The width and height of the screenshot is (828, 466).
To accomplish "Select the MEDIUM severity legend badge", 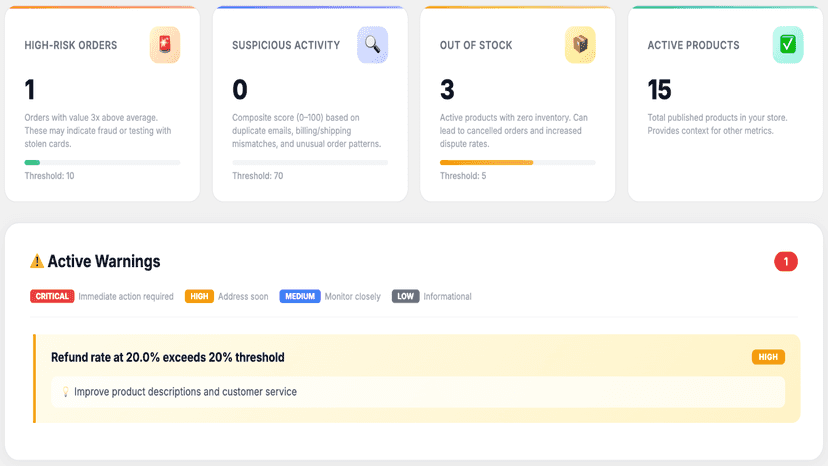I will tap(300, 296).
